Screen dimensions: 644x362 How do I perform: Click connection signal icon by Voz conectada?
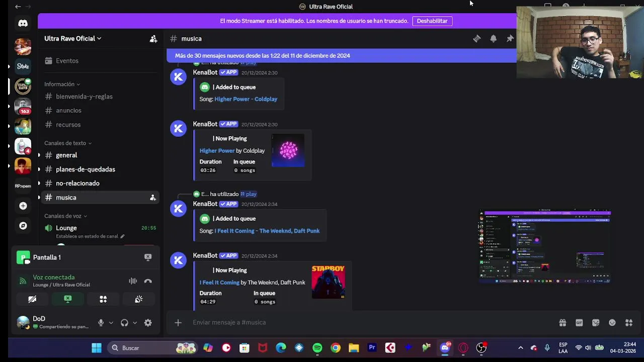click(x=23, y=281)
